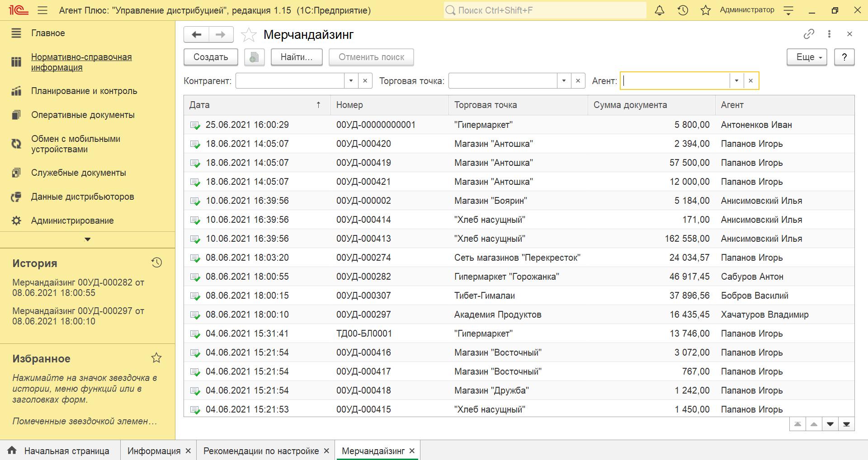Add Мерчандайзинг form to favorites star
868x460 pixels.
(x=249, y=35)
